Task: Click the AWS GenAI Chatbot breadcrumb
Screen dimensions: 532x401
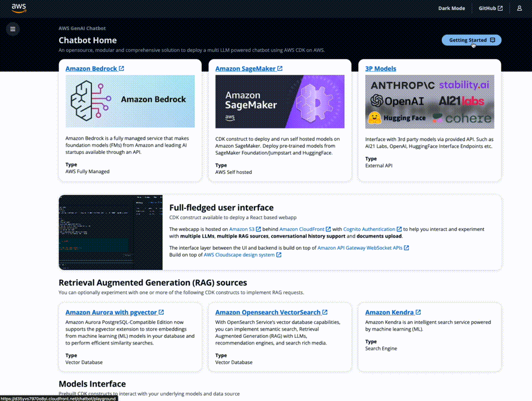Action: click(82, 28)
